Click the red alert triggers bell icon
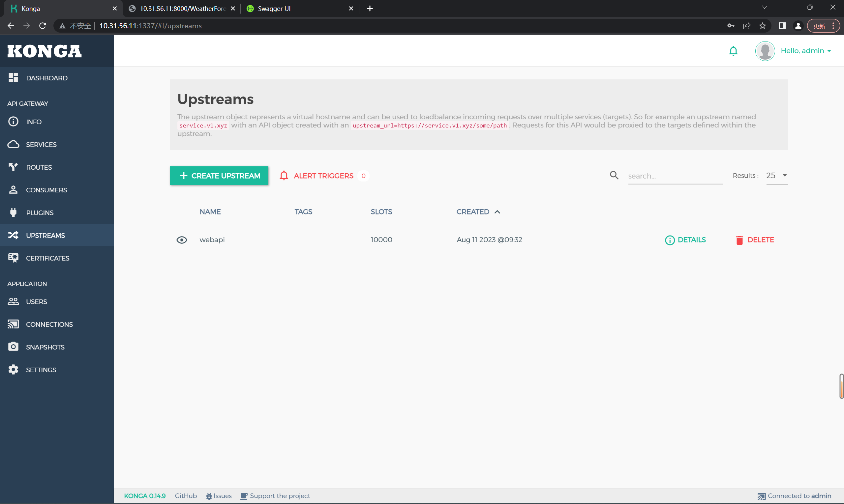The image size is (844, 504). (284, 176)
